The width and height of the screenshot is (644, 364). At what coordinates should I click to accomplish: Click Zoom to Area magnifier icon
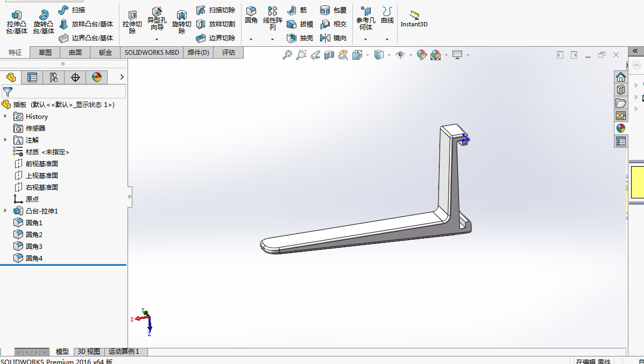click(301, 55)
